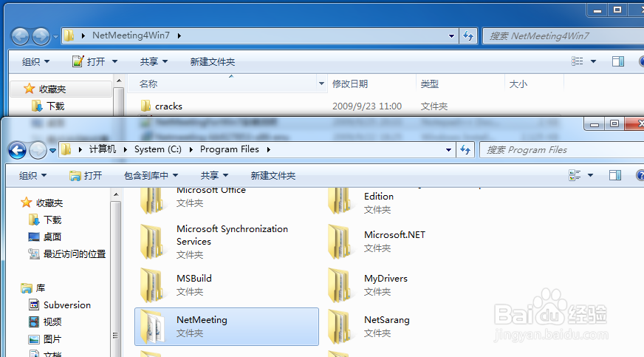644x357 pixels.
Task: Open 共享 menu in NetMeeting4Win7 window
Action: (x=154, y=62)
